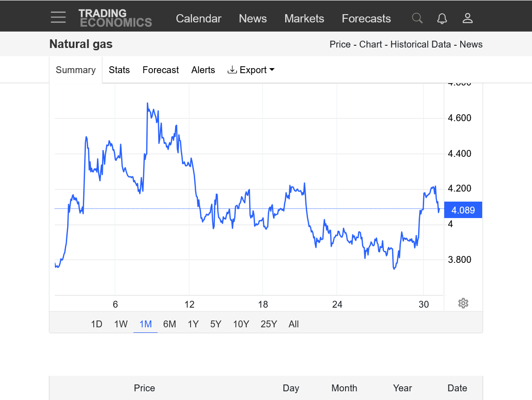Image resolution: width=532 pixels, height=400 pixels.
Task: Switch to the Forecast tab
Action: pyautogui.click(x=160, y=70)
